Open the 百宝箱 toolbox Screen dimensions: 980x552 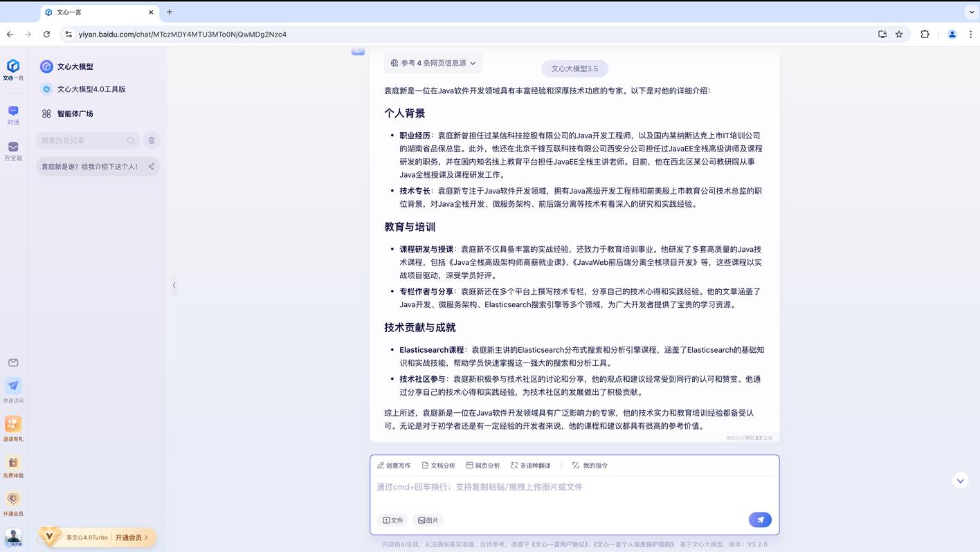click(x=13, y=151)
